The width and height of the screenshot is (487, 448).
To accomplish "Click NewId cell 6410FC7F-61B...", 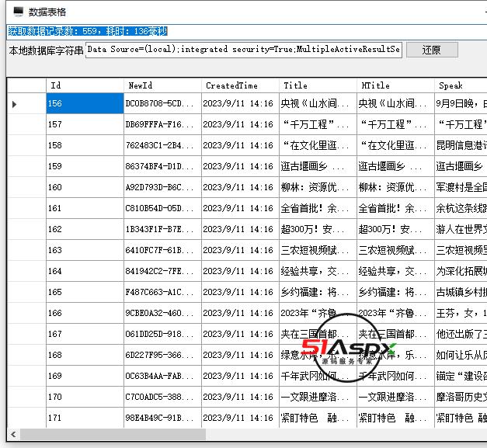I will pos(162,250).
